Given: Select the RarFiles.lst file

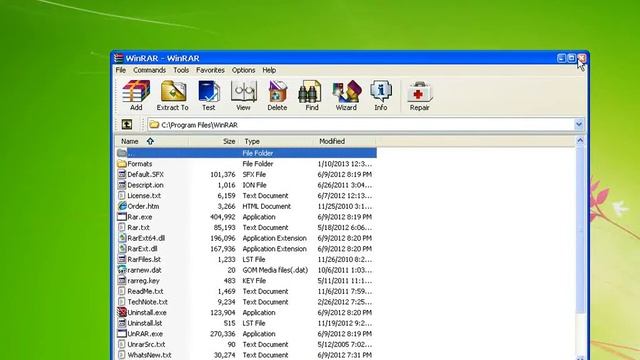Looking at the screenshot, I should [x=144, y=259].
